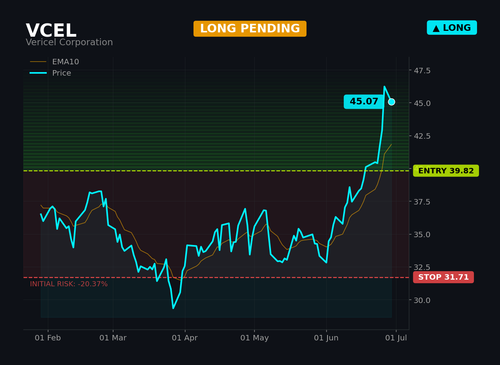
Task: Click the 01 Mar date label
Action: 113,338
